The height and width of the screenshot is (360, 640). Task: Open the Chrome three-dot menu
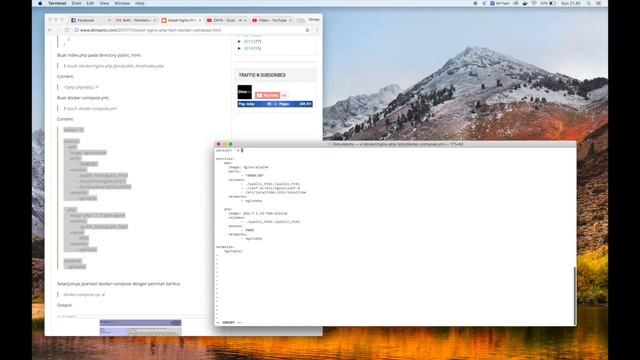coord(317,30)
